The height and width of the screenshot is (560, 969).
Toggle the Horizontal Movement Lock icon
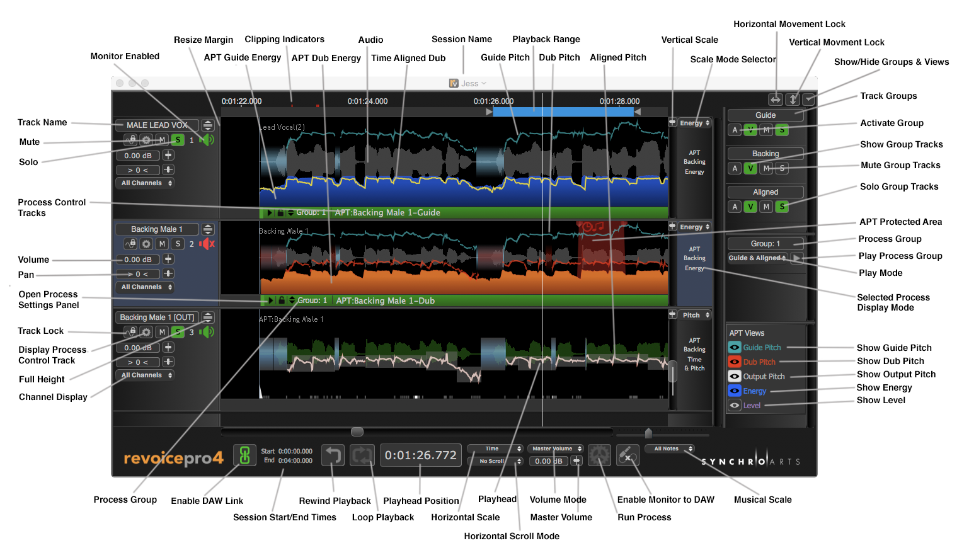(x=776, y=100)
